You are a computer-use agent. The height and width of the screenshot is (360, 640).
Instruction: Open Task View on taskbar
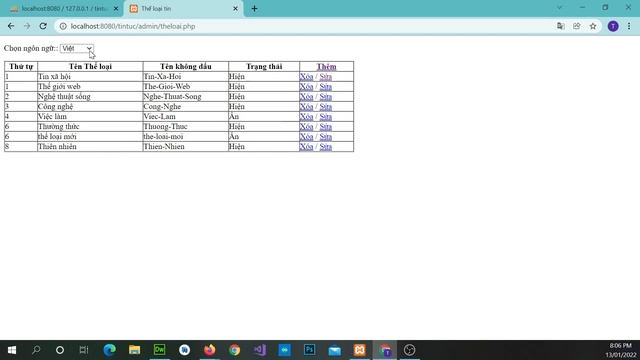(x=84, y=350)
